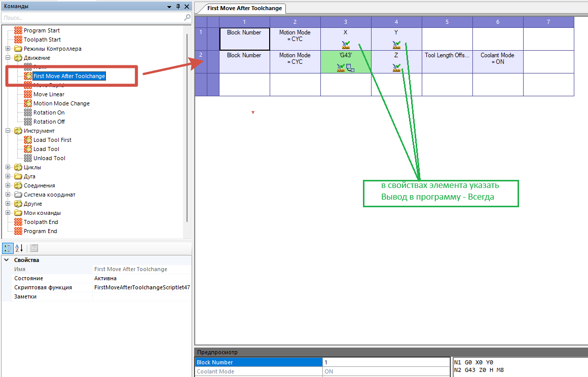Click the output-always icon in X cell
This screenshot has width=588, height=377.
point(346,45)
